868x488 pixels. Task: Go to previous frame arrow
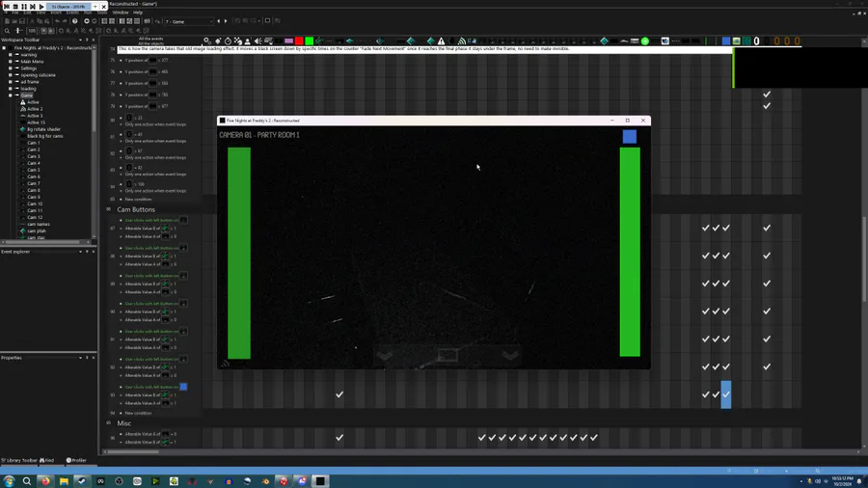point(219,21)
